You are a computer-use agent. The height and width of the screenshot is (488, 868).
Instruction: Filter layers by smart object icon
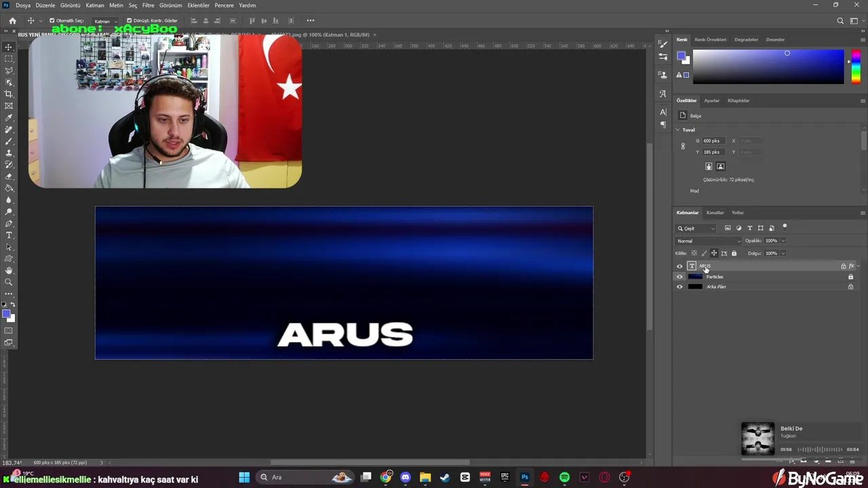click(x=771, y=228)
